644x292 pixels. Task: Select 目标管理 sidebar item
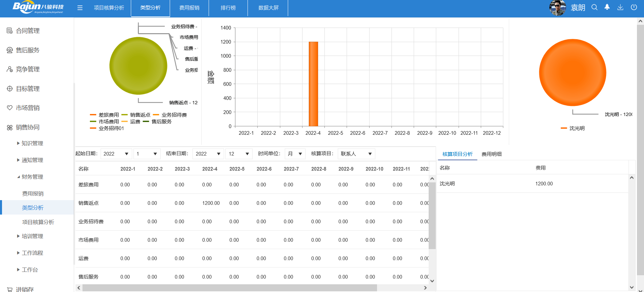[28, 89]
